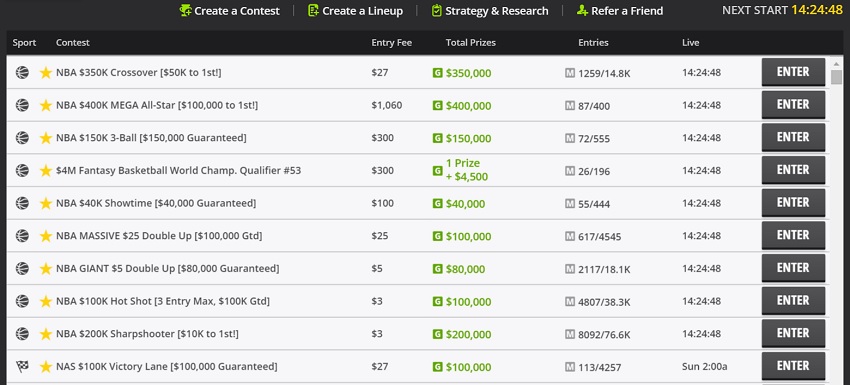Click basketball icon for NBA $40K Showtime row
This screenshot has width=850, height=385.
[22, 203]
